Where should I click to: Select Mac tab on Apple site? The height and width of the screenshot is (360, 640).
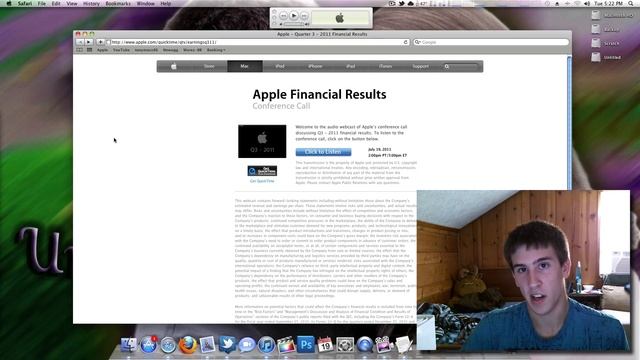click(244, 66)
